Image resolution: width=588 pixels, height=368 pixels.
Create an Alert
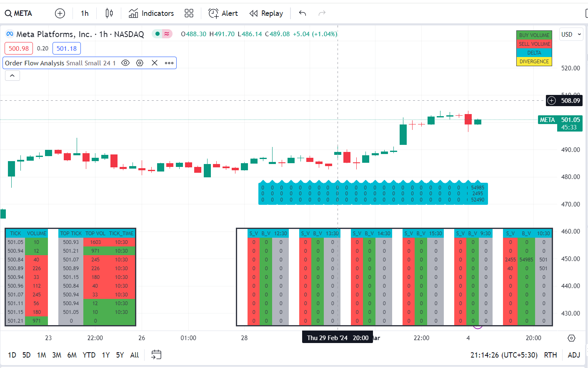pos(223,13)
